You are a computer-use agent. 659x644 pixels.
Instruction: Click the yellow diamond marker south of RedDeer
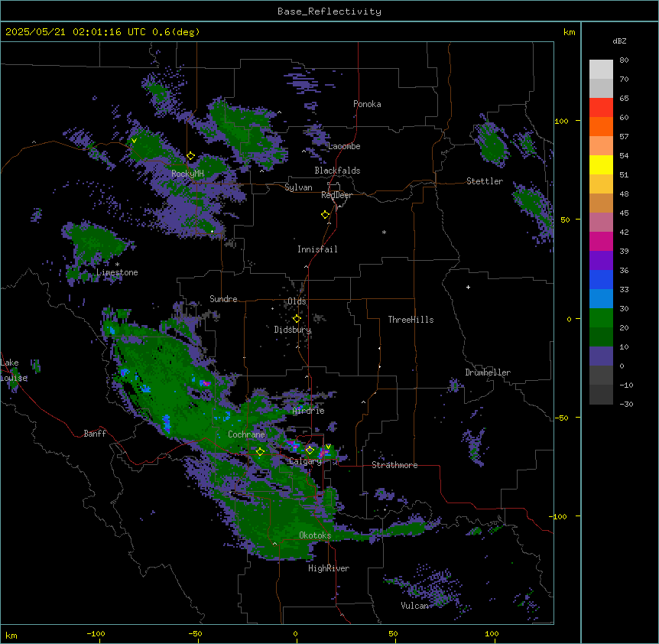(x=325, y=215)
